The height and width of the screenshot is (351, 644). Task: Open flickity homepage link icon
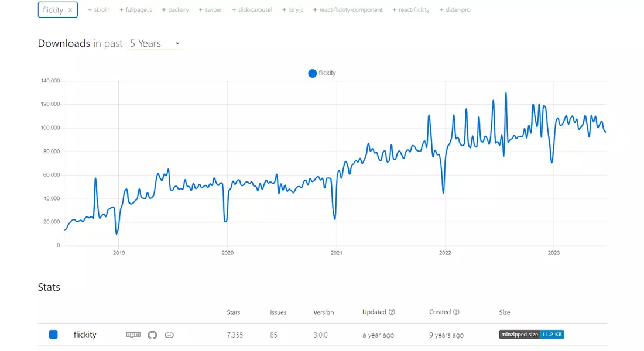169,335
